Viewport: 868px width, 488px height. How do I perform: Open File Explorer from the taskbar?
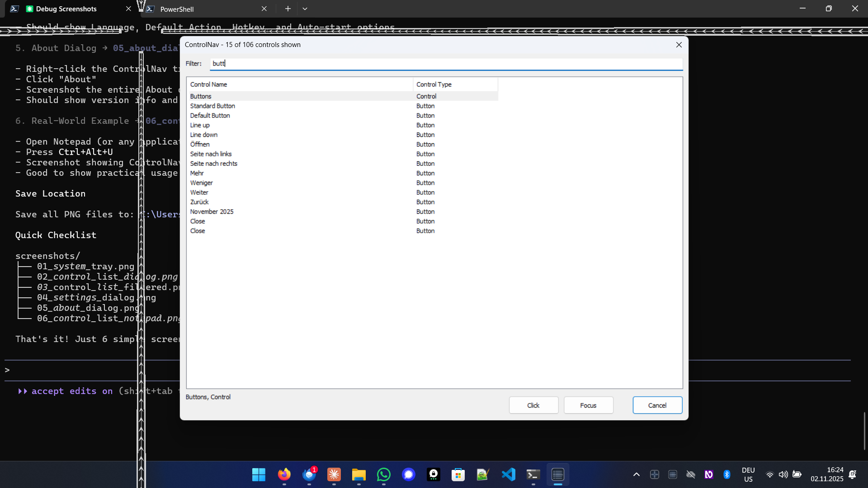[x=359, y=475]
